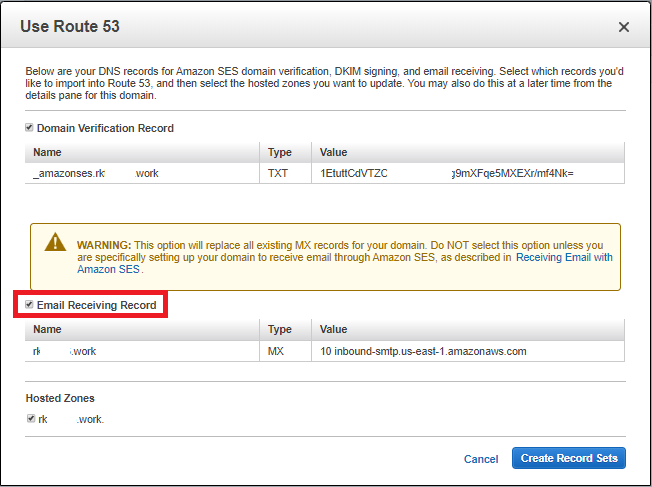Click the Domain Verification Record label
Viewport: 652px width, 487px height.
105,128
